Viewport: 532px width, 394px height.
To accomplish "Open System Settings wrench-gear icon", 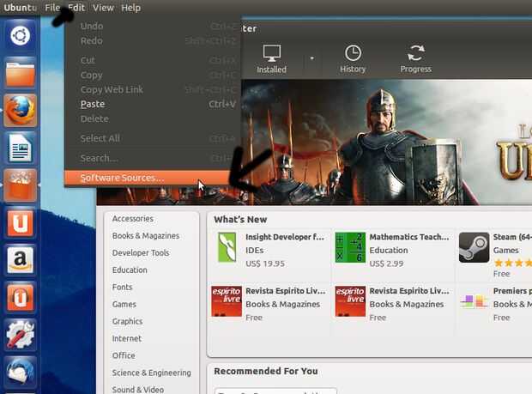I will 20,335.
